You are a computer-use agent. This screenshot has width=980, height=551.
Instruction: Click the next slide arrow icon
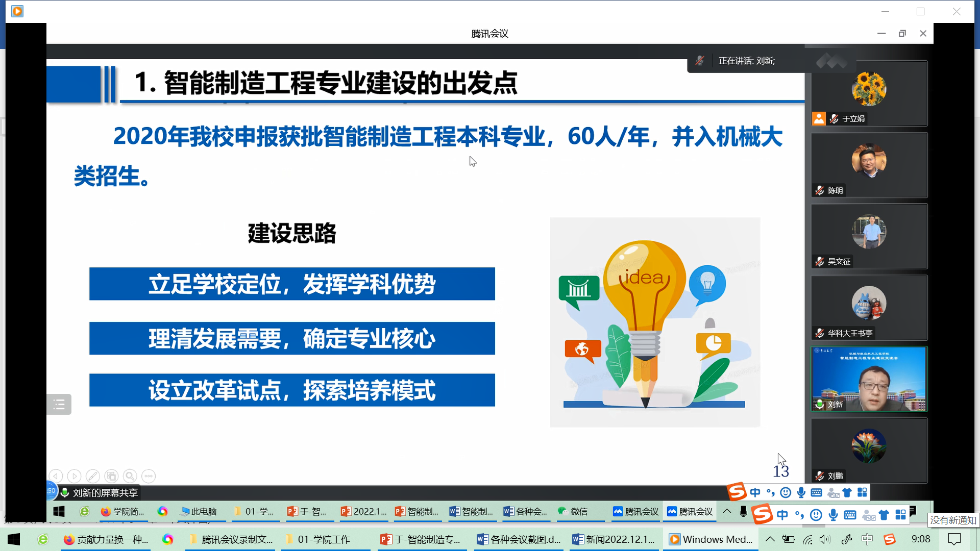click(x=74, y=476)
